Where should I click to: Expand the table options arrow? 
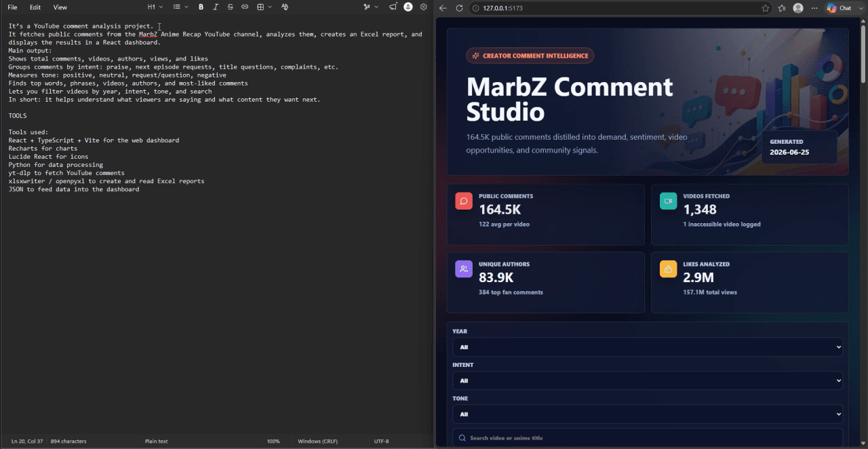(270, 7)
